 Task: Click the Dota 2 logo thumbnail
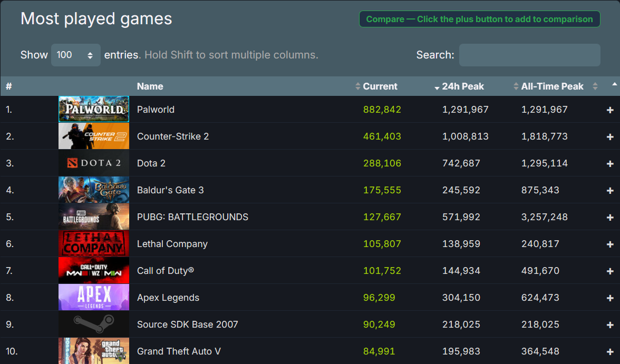point(94,163)
